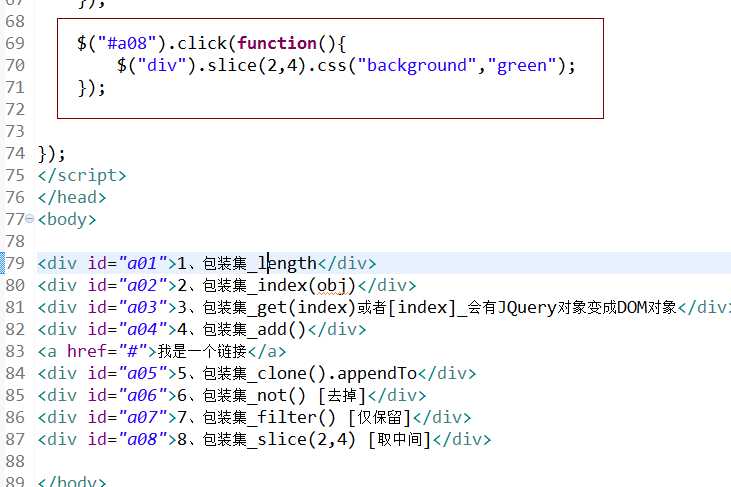
Task: Click the id "a05" attribute value
Action: tap(144, 373)
